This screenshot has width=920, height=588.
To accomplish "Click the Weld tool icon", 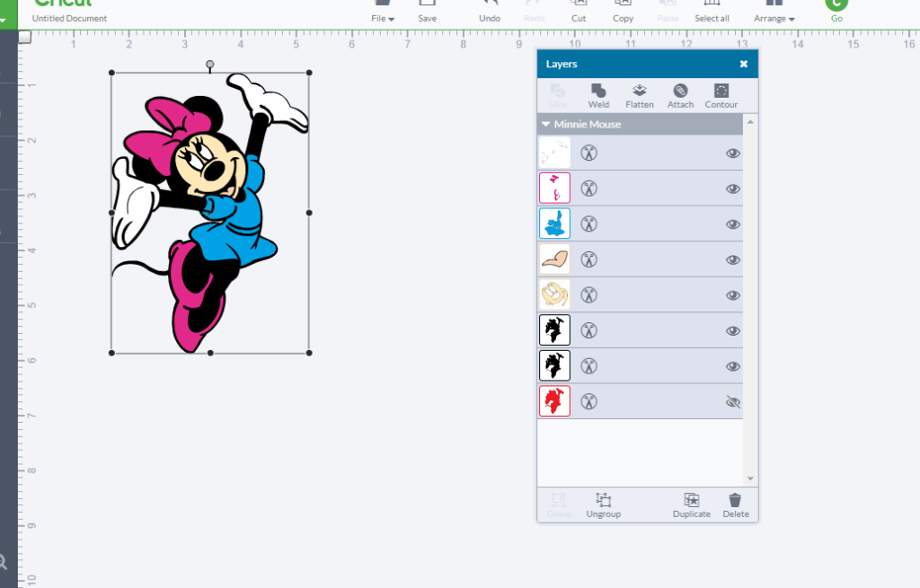I will pos(597,91).
